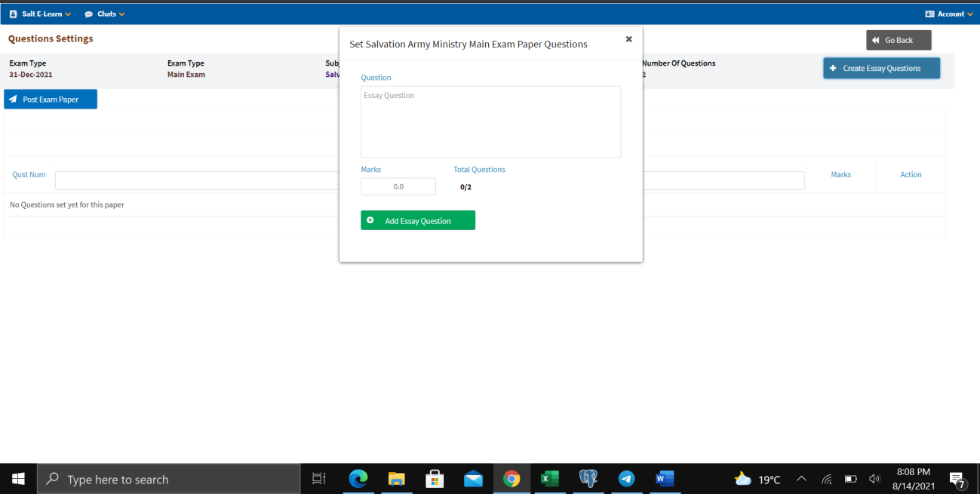The image size is (980, 494).
Task: Open Microsoft Edge from the taskbar
Action: pos(358,479)
